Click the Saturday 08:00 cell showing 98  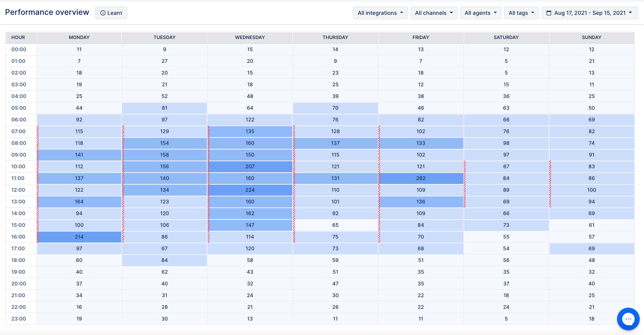pyautogui.click(x=506, y=143)
